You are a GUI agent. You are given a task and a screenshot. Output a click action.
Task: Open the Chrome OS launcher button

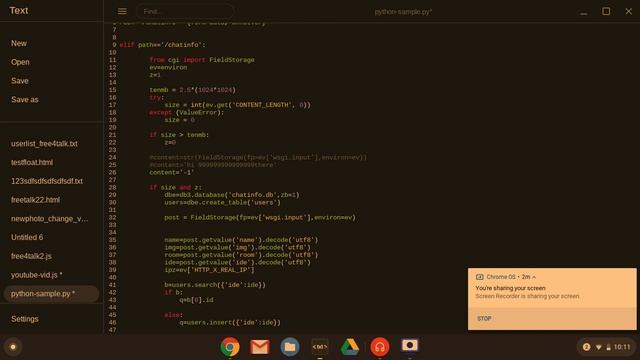13,347
